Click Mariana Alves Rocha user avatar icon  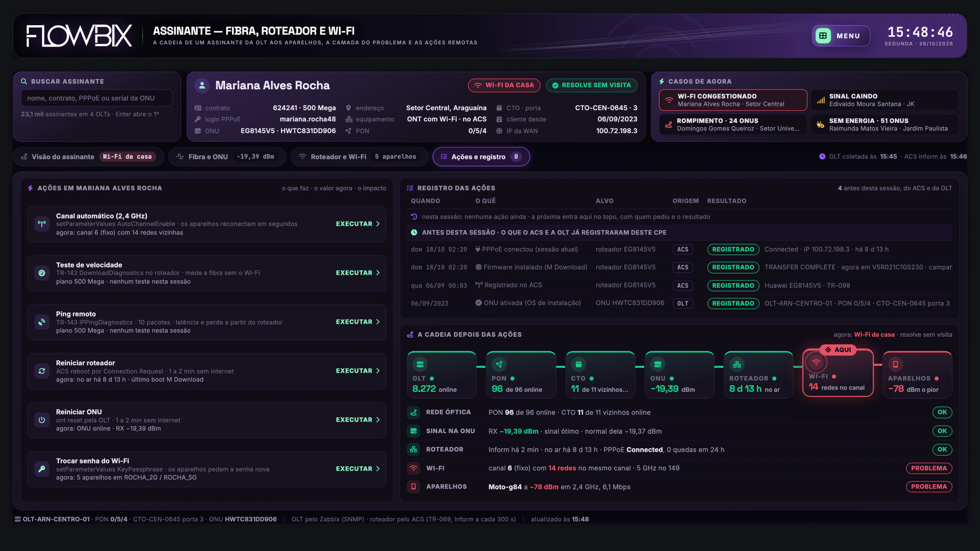pyautogui.click(x=202, y=85)
